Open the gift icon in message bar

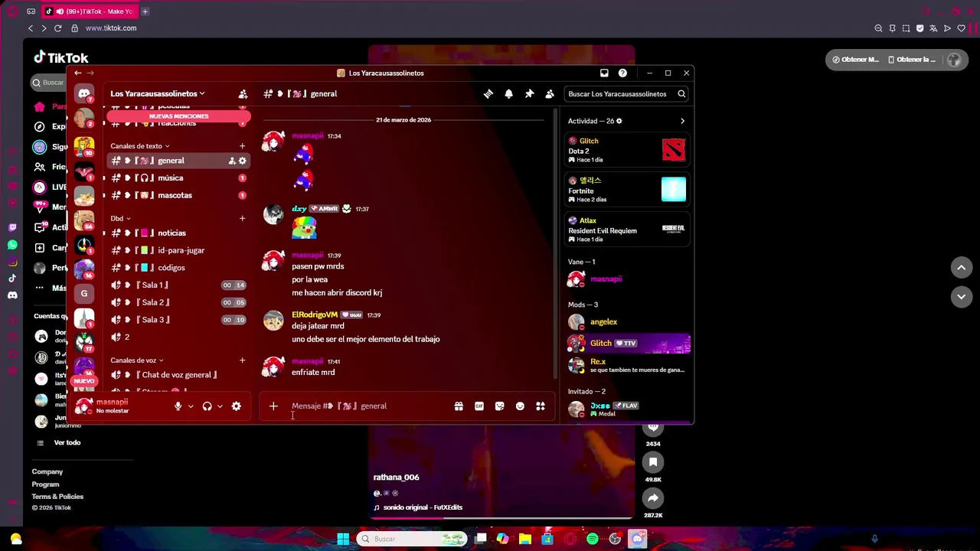pyautogui.click(x=459, y=406)
